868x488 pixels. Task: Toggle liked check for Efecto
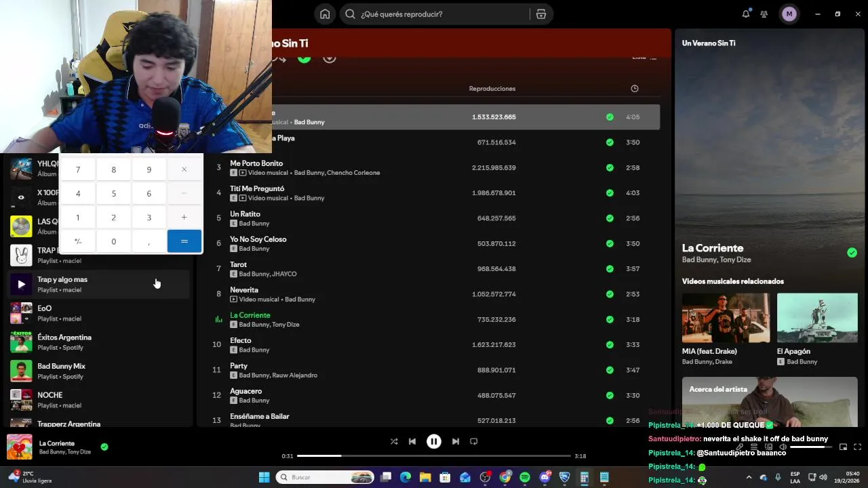[610, 345]
